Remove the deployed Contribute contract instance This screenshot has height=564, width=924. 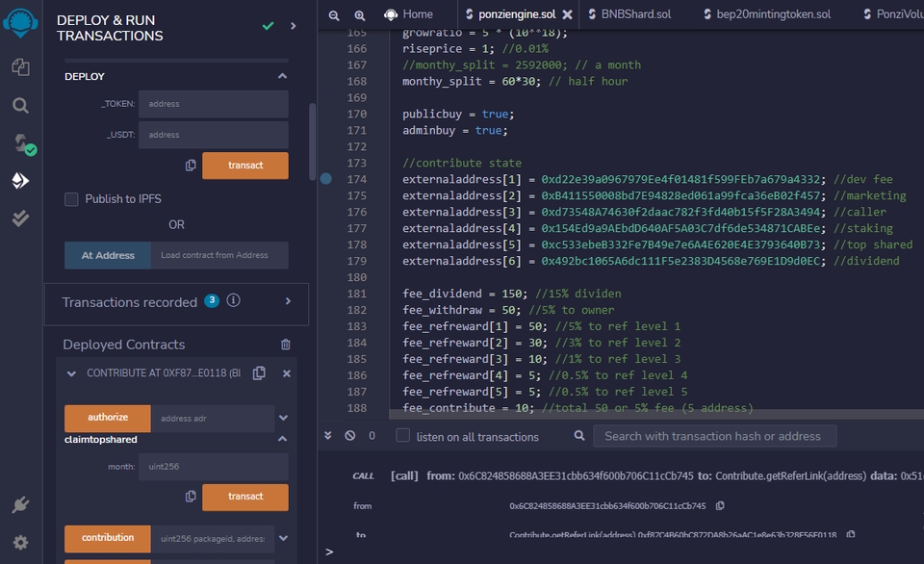287,373
